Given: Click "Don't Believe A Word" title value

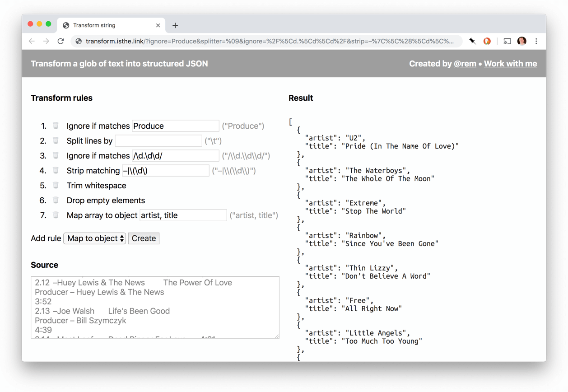Looking at the screenshot, I should [x=386, y=276].
